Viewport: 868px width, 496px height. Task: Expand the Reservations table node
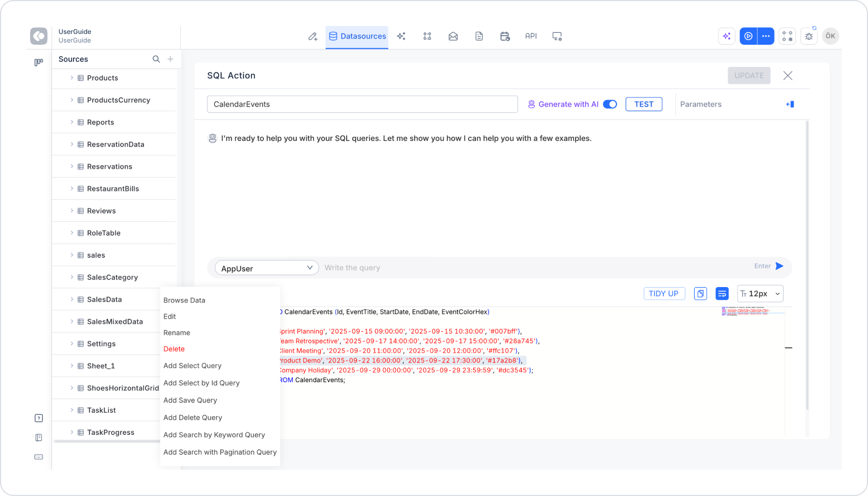coord(72,166)
